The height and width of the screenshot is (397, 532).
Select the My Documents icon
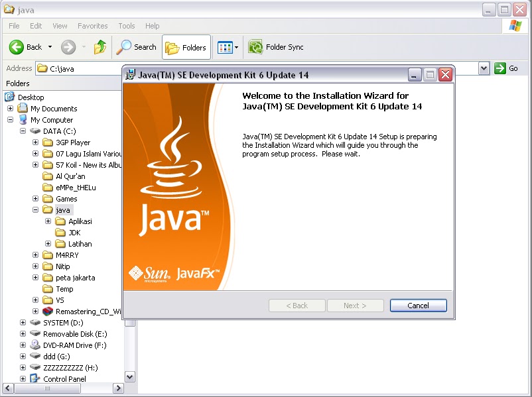tap(23, 108)
